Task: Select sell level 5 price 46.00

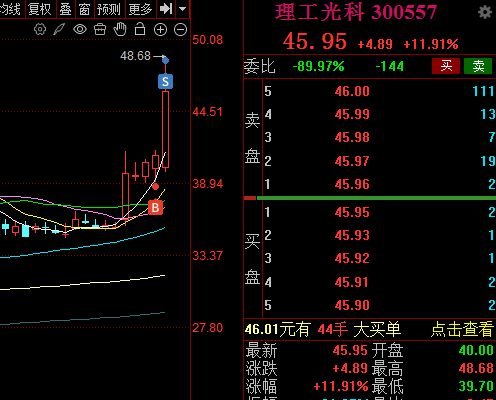Action: pos(352,91)
